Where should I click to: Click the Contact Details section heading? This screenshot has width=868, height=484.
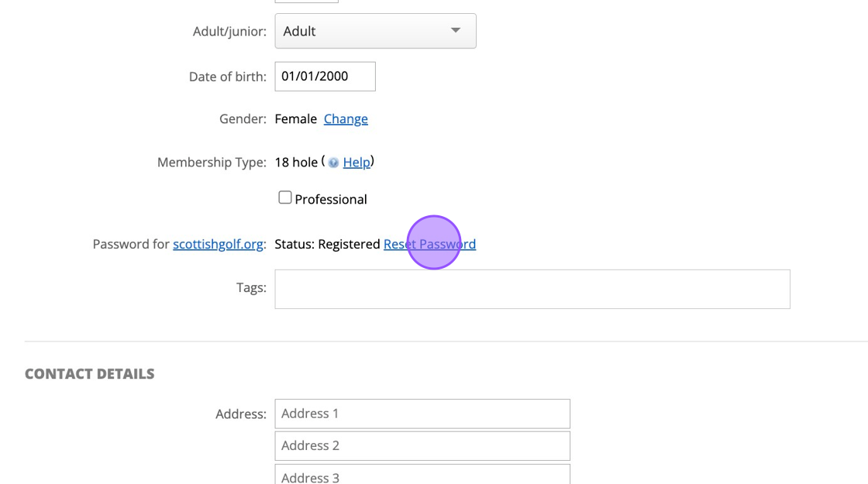90,374
